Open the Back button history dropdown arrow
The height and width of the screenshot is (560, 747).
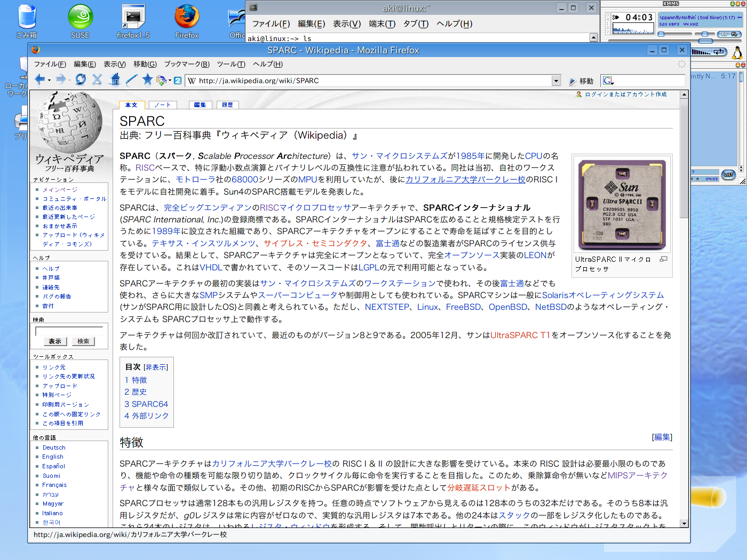pos(49,81)
